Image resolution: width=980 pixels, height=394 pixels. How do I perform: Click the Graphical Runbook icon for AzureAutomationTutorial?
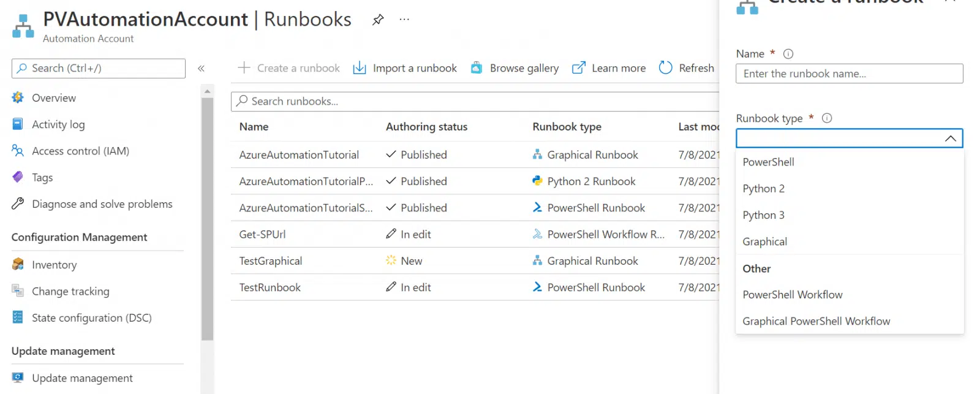tap(537, 154)
